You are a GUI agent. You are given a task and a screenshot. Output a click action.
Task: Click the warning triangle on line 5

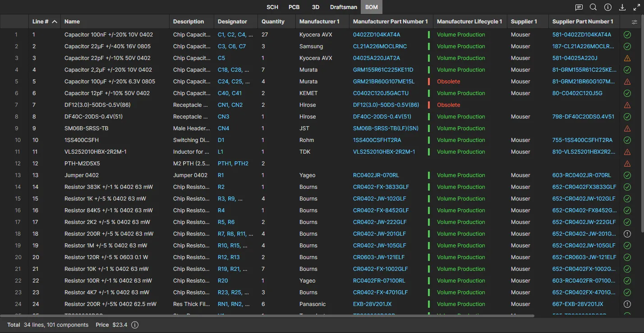click(x=627, y=82)
